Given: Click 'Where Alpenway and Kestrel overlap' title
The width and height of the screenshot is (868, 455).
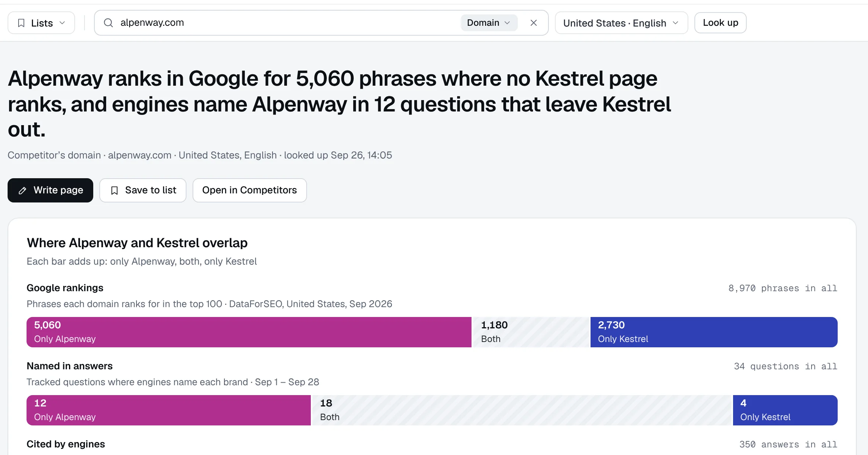Looking at the screenshot, I should click(137, 243).
